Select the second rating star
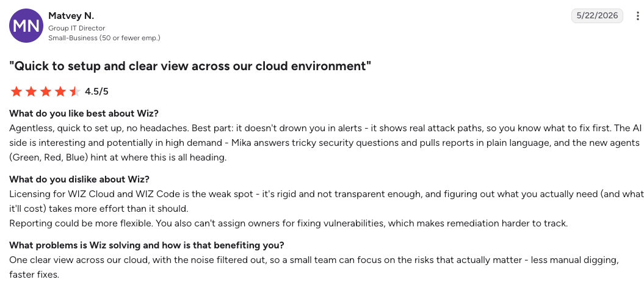The height and width of the screenshot is (285, 644). click(31, 91)
